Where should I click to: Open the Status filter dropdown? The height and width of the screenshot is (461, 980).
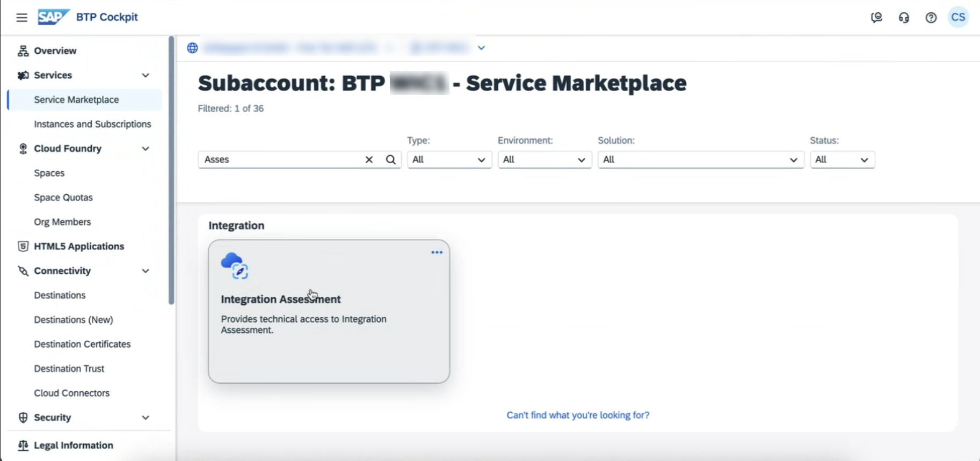pyautogui.click(x=841, y=159)
